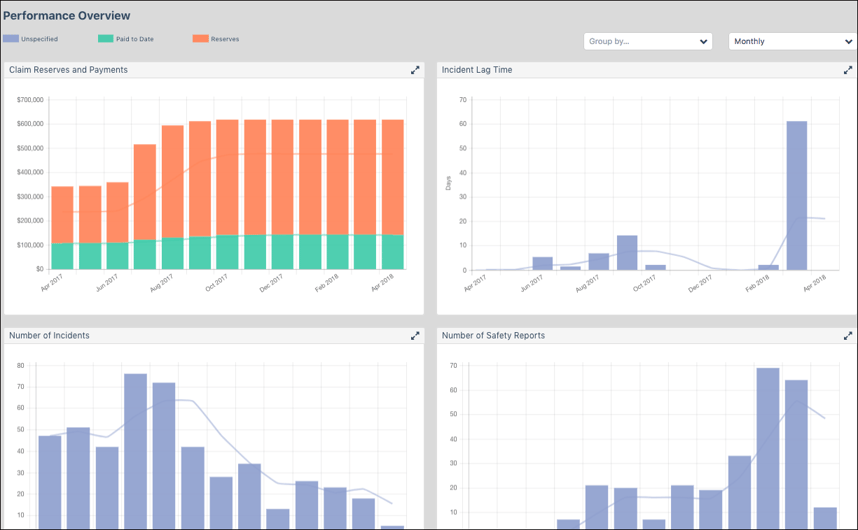The height and width of the screenshot is (530, 858).
Task: Click the Number of Safety Reports title
Action: (x=494, y=336)
